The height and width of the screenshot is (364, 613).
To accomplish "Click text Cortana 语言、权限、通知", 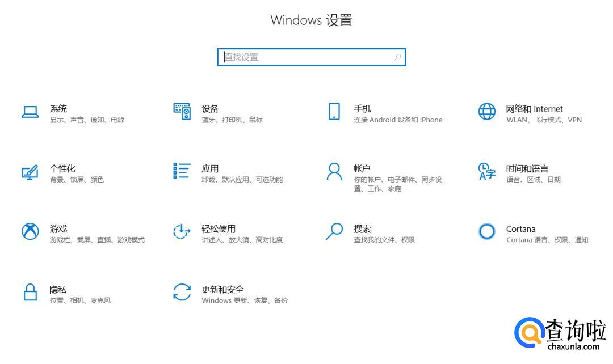I will tap(547, 240).
